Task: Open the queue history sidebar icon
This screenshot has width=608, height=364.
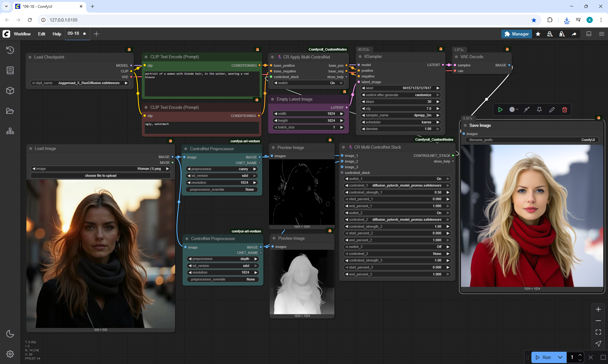Action: point(10,50)
